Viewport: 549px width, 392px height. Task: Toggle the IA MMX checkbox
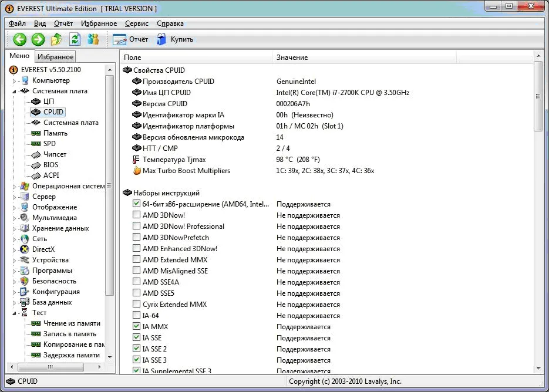pos(137,326)
